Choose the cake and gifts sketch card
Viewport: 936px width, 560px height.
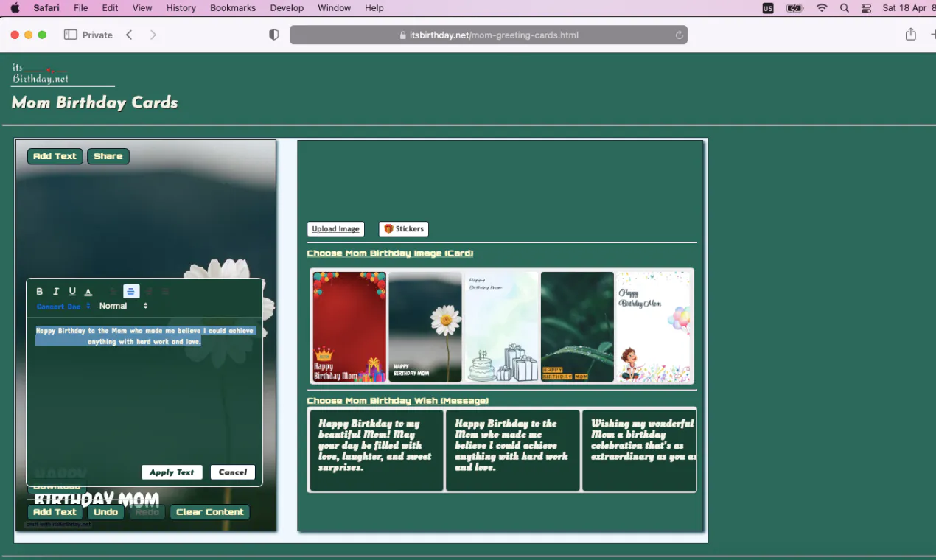click(501, 326)
